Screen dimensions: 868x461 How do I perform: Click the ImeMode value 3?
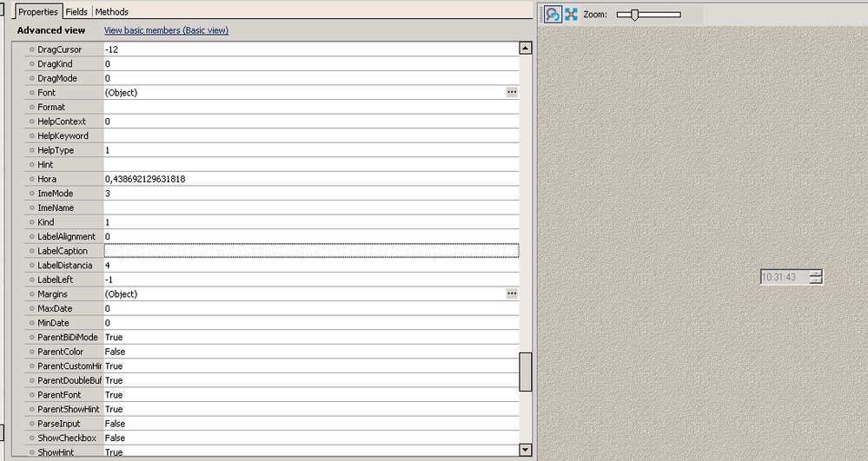tap(108, 193)
